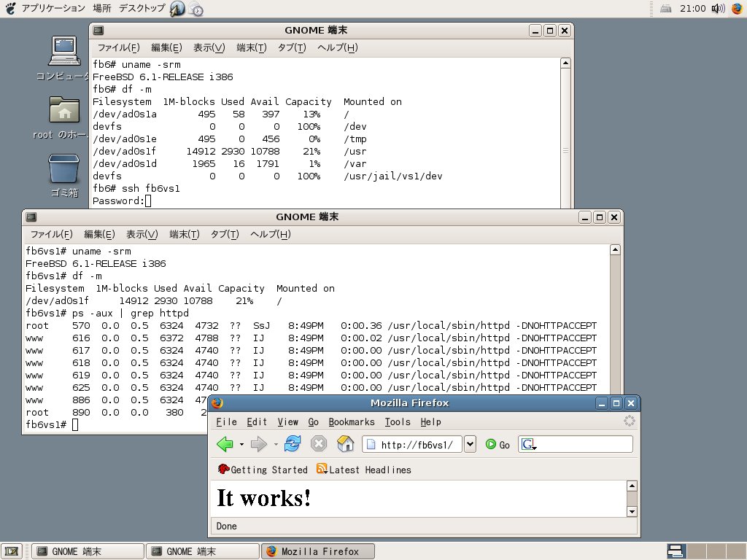The height and width of the screenshot is (560, 747).
Task: Click the volume speaker icon in panel
Action: pyautogui.click(x=718, y=9)
